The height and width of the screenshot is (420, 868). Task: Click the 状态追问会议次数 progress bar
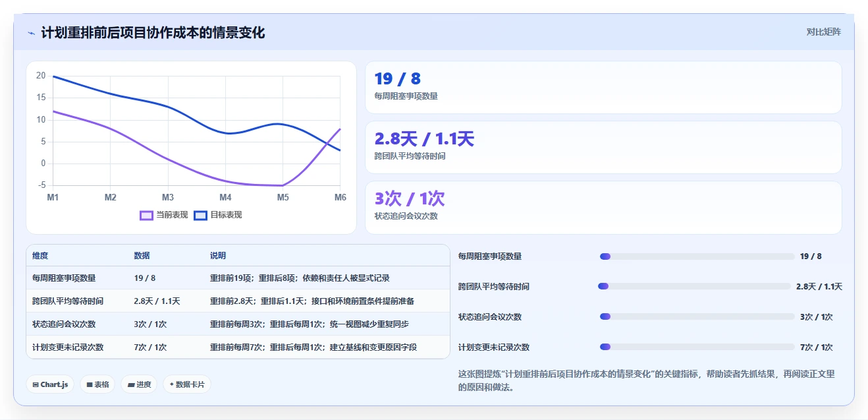click(x=697, y=316)
